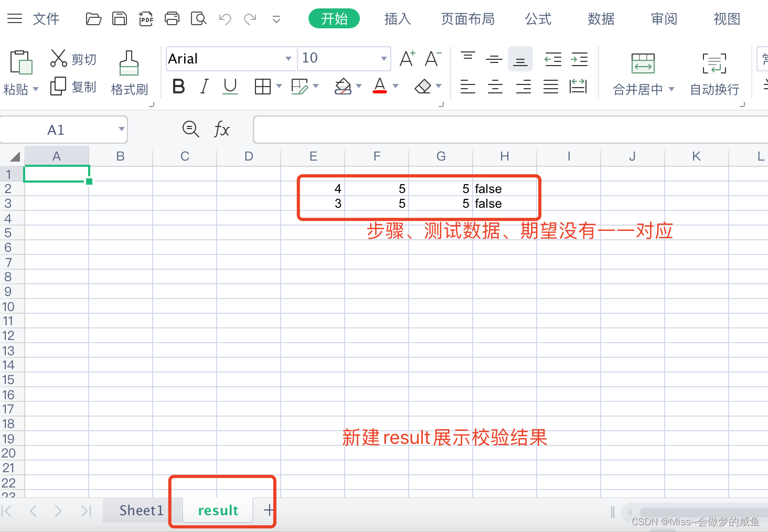The height and width of the screenshot is (532, 768).
Task: Increase font size with A+ icon
Action: pyautogui.click(x=407, y=58)
